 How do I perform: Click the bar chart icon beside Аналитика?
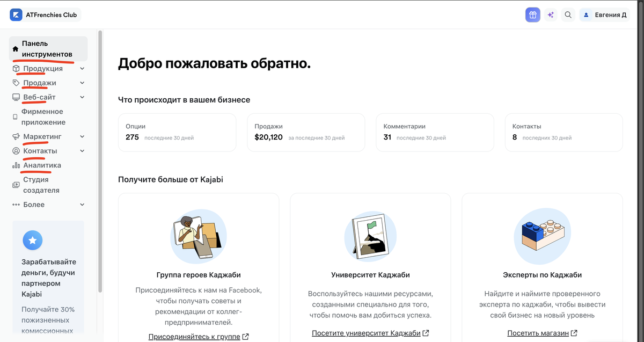(x=16, y=165)
